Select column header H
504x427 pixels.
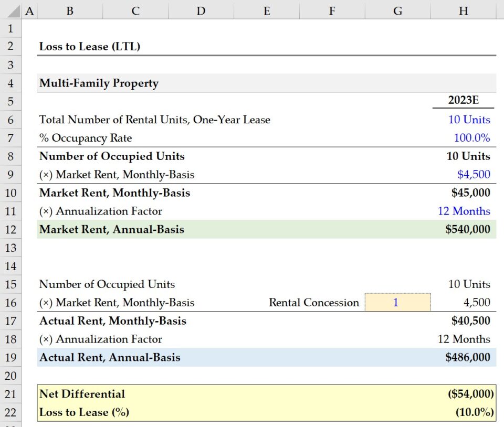[463, 10]
